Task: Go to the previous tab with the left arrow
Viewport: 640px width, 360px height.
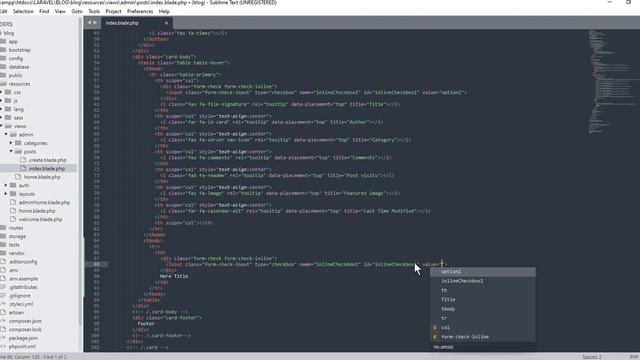Action: pos(90,23)
